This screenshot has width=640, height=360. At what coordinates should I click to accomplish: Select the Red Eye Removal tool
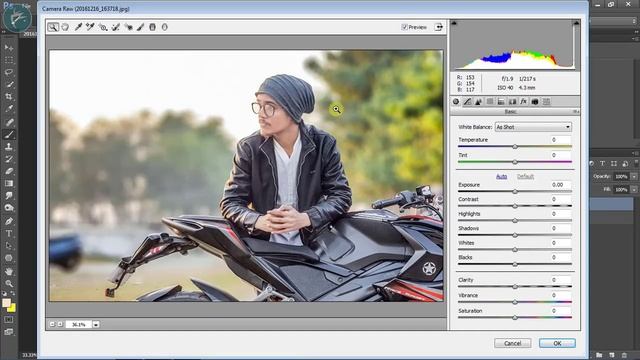[x=128, y=27]
